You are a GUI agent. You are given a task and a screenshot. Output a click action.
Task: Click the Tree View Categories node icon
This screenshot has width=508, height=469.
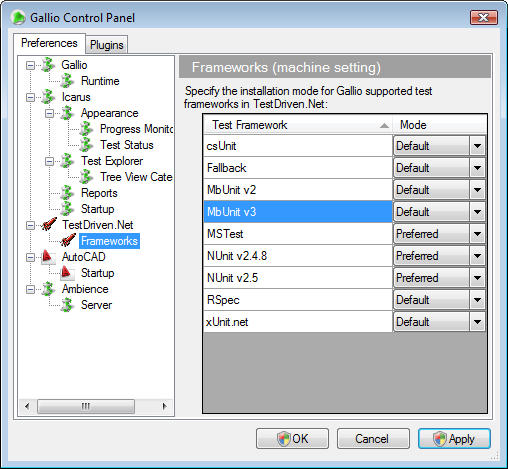[x=86, y=177]
